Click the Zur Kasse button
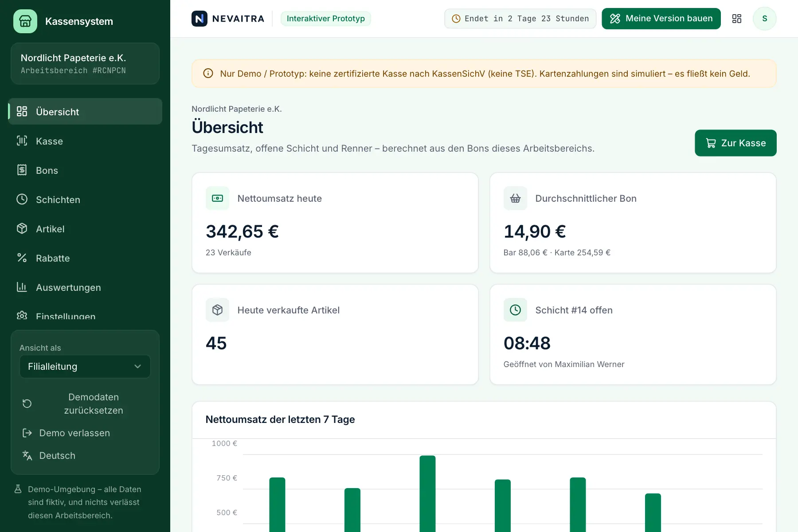 (735, 143)
